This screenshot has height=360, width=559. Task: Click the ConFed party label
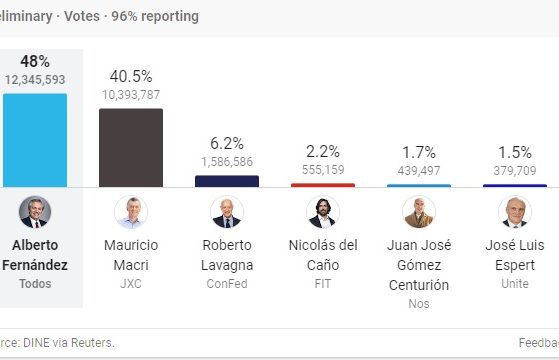point(227,284)
